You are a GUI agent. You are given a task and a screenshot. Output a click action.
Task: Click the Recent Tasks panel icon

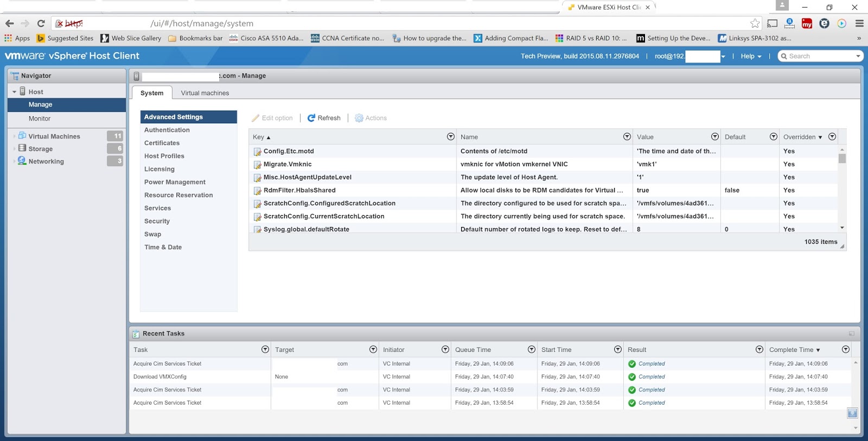click(x=136, y=334)
